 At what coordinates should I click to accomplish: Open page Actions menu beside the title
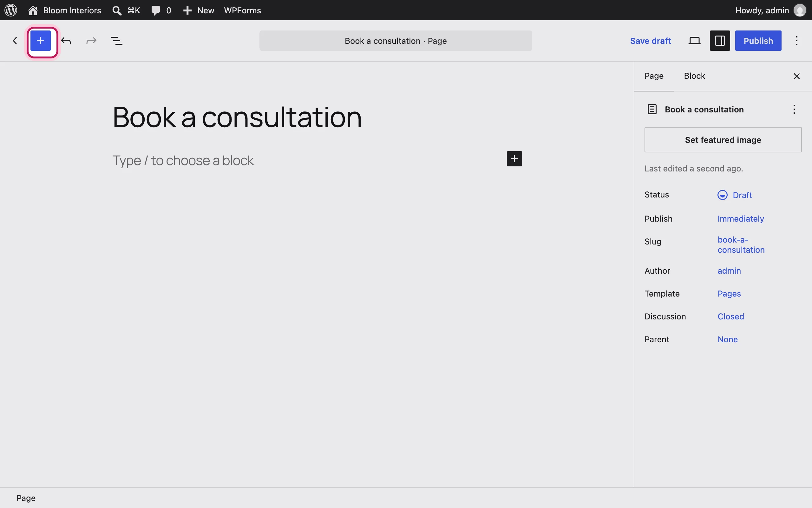pyautogui.click(x=794, y=109)
